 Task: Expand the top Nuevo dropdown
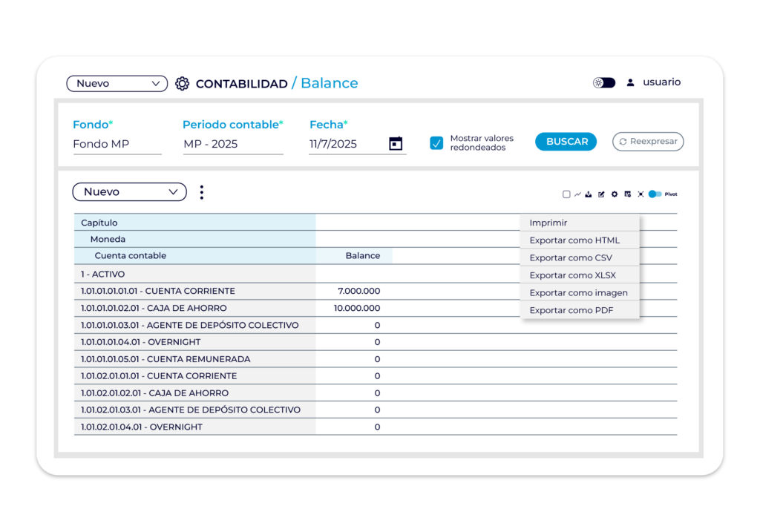pyautogui.click(x=117, y=83)
